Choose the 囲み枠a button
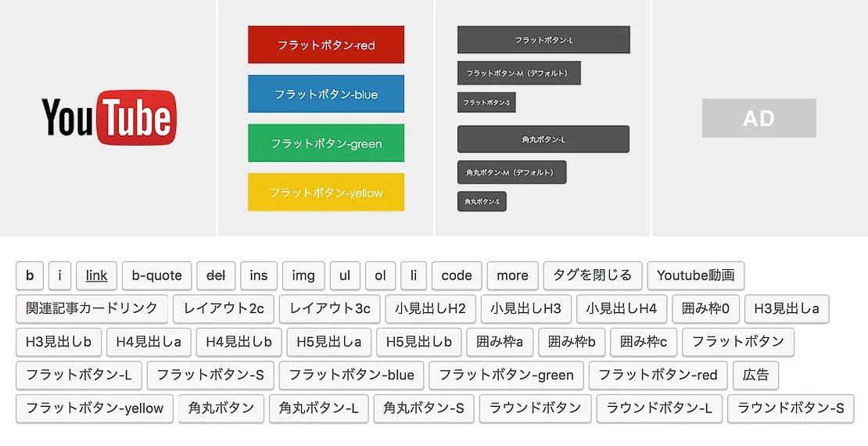The width and height of the screenshot is (868, 446). click(x=500, y=342)
